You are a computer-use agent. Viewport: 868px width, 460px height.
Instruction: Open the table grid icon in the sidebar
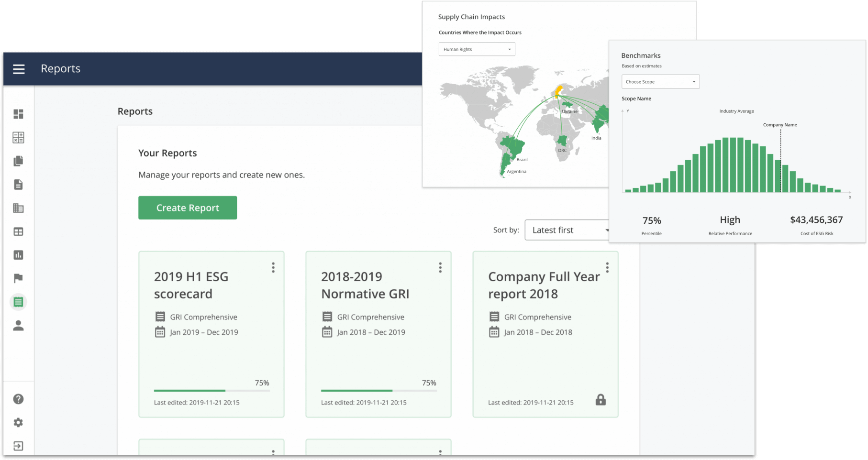pyautogui.click(x=18, y=231)
